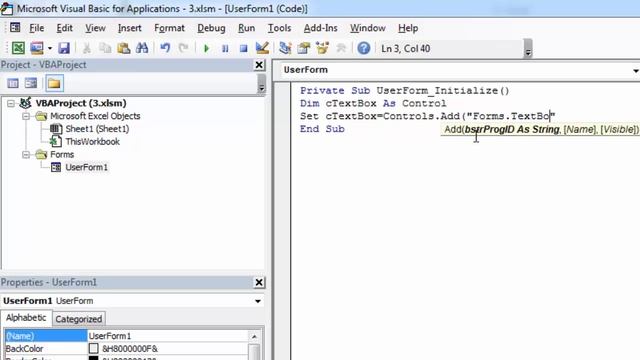Close the Properties - UserForm1 panel
The width and height of the screenshot is (640, 360).
coord(259,282)
